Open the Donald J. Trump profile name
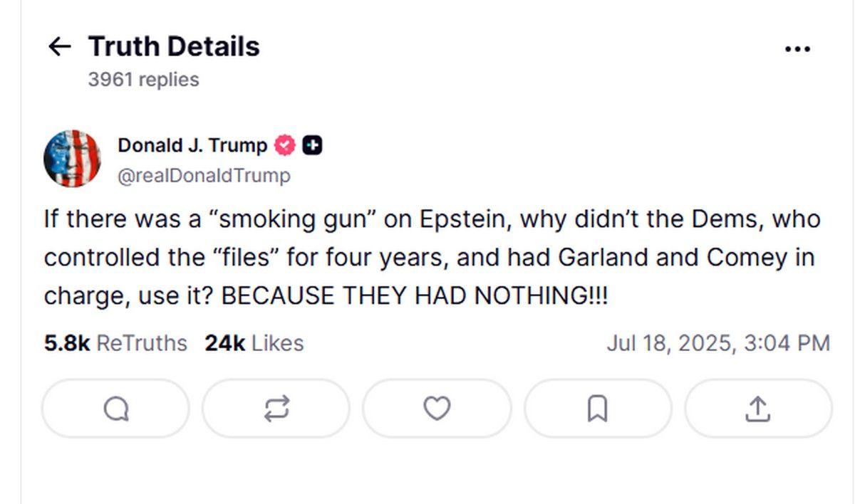The height and width of the screenshot is (504, 855). pos(192,145)
